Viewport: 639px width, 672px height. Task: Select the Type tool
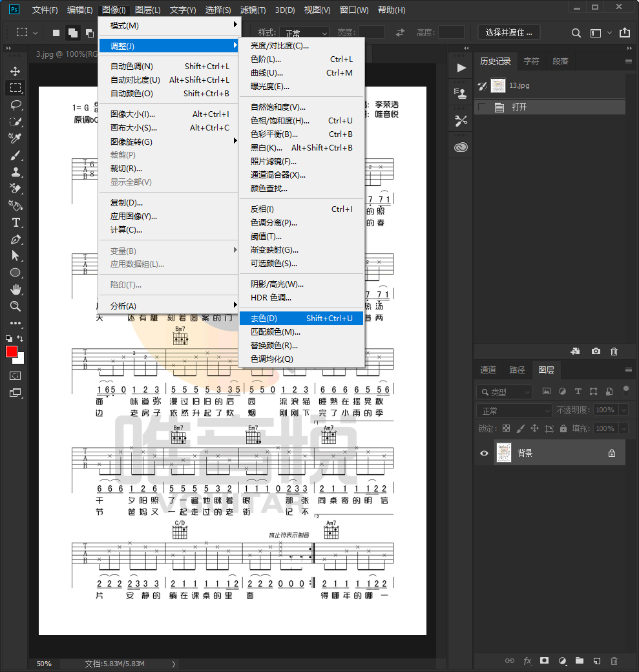tap(16, 222)
